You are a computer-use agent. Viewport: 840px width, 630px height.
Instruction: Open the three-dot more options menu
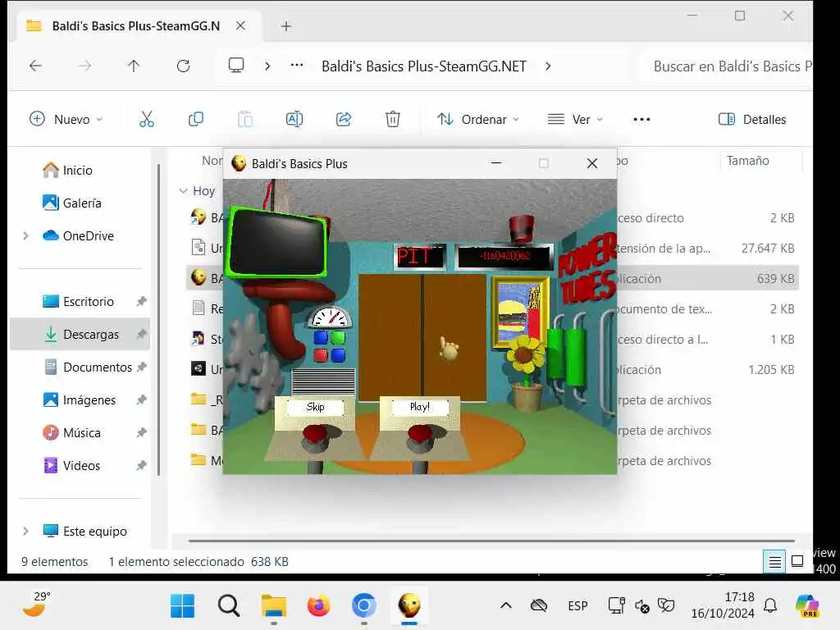pos(641,119)
